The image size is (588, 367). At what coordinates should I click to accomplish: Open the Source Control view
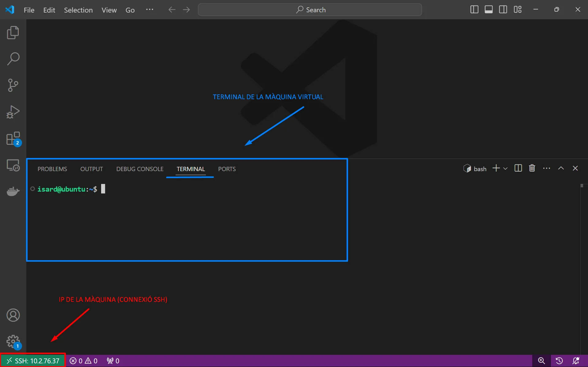[x=13, y=85]
